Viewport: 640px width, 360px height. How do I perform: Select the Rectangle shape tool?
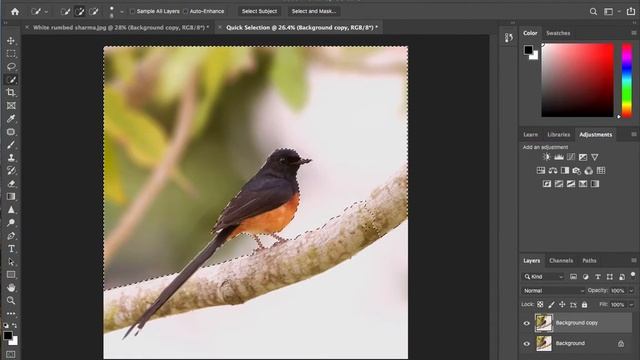[11, 275]
